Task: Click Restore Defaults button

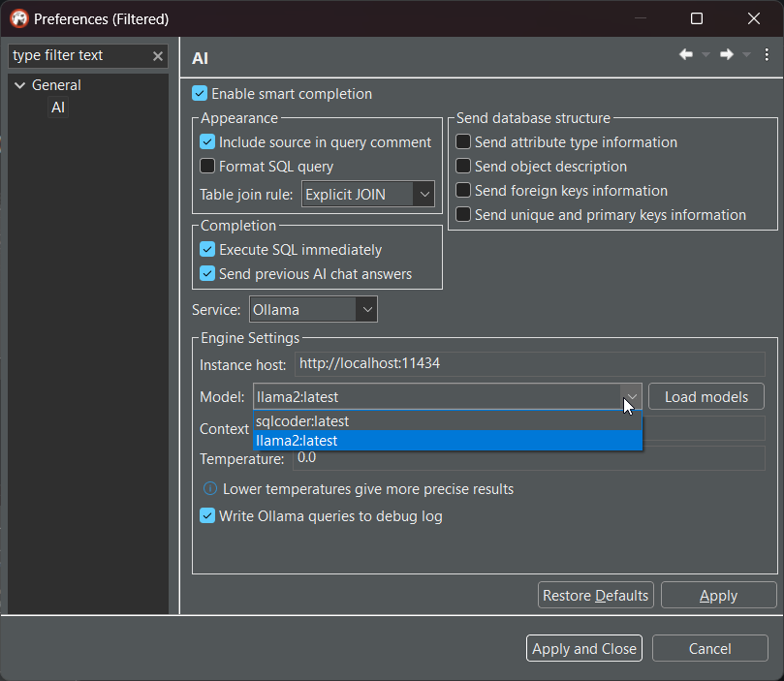Action: click(x=595, y=596)
